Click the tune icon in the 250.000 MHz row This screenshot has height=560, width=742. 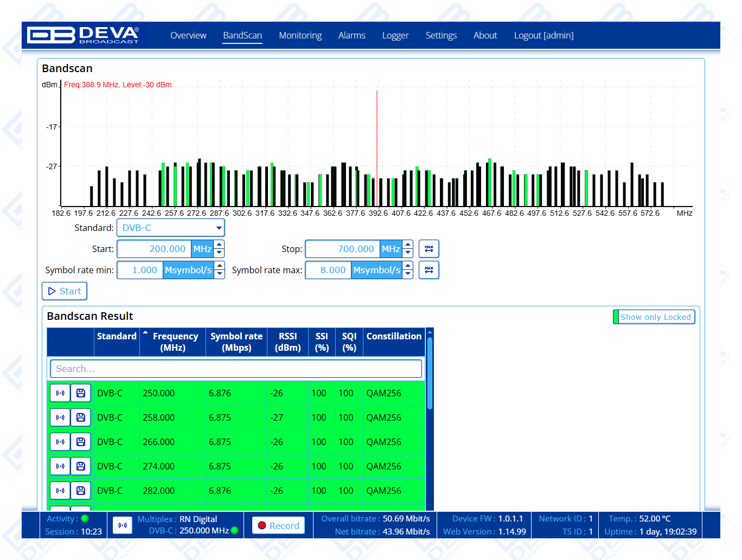coord(60,393)
